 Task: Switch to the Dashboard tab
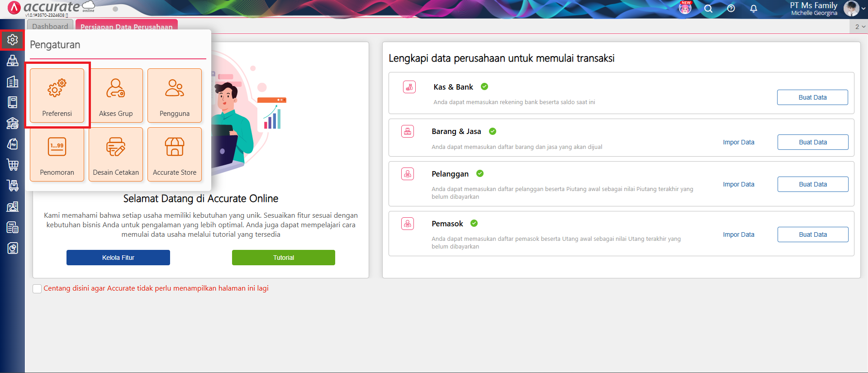tap(50, 26)
